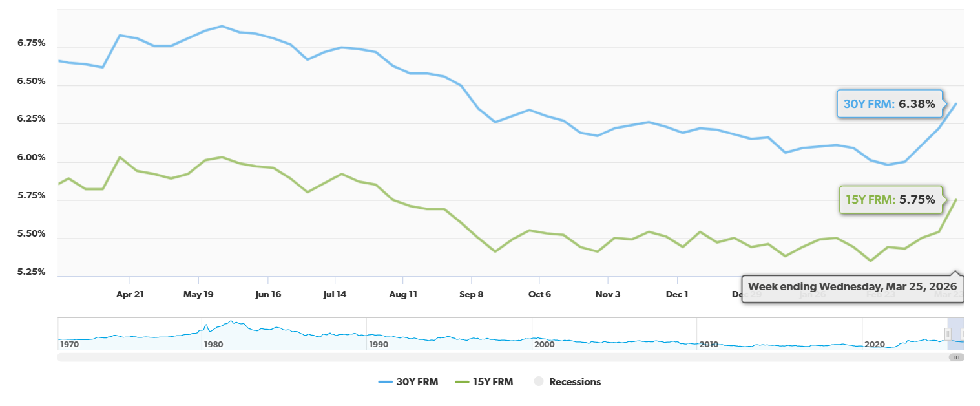Click the Week ending Mar 25, 2026 tooltip

pyautogui.click(x=851, y=286)
